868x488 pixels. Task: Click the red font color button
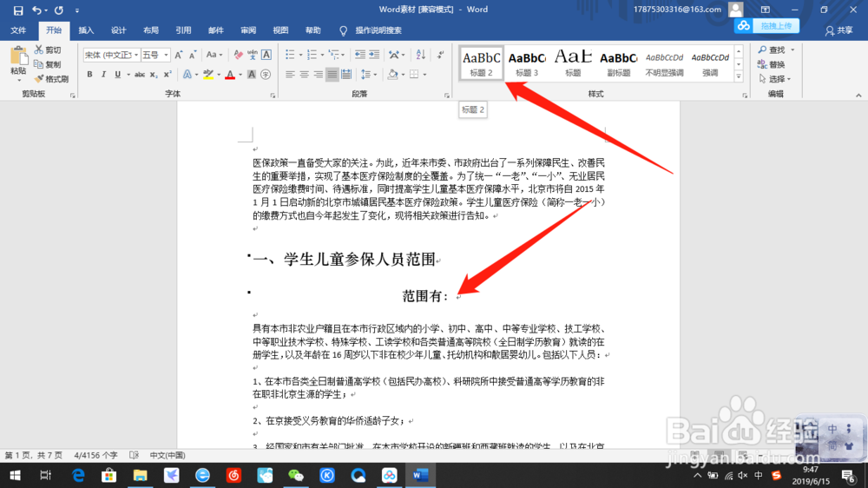click(230, 74)
